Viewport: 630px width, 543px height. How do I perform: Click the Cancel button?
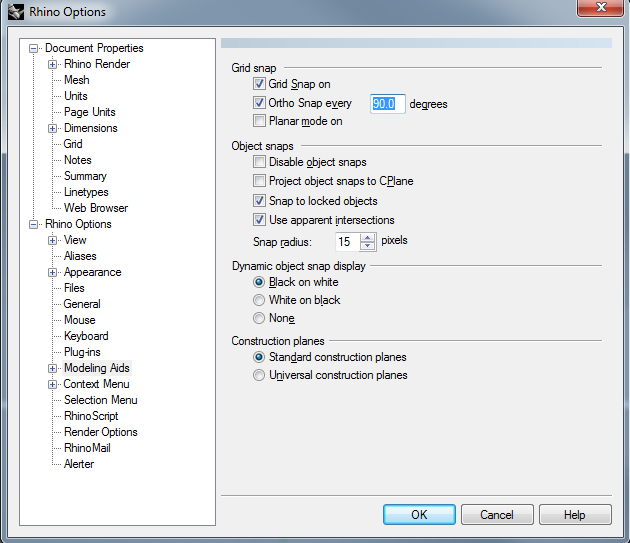coord(497,514)
